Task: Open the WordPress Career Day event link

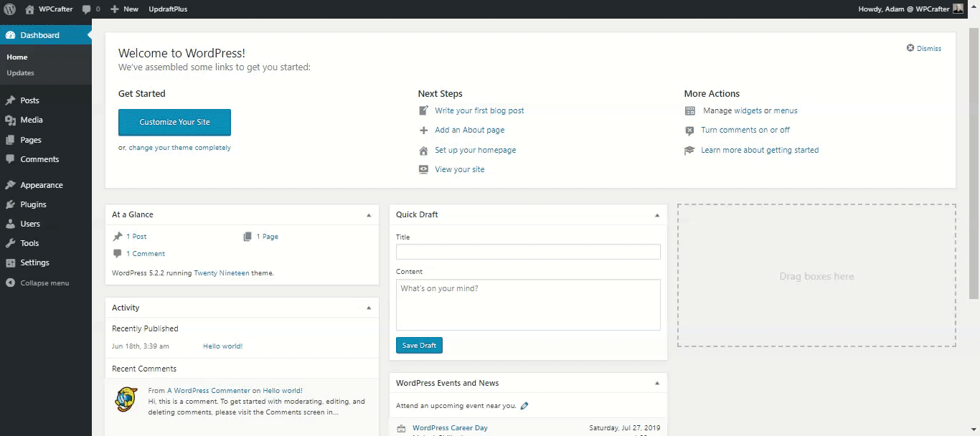Action: 450,428
